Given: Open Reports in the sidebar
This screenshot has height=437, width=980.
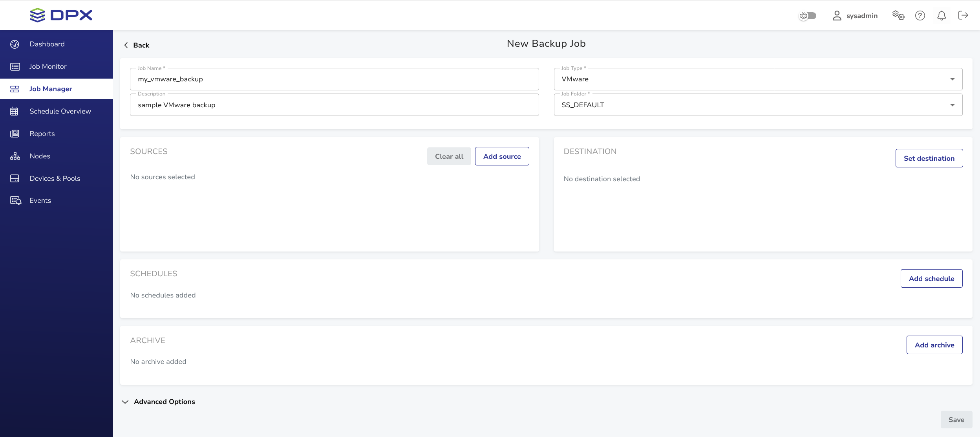Looking at the screenshot, I should pos(42,134).
